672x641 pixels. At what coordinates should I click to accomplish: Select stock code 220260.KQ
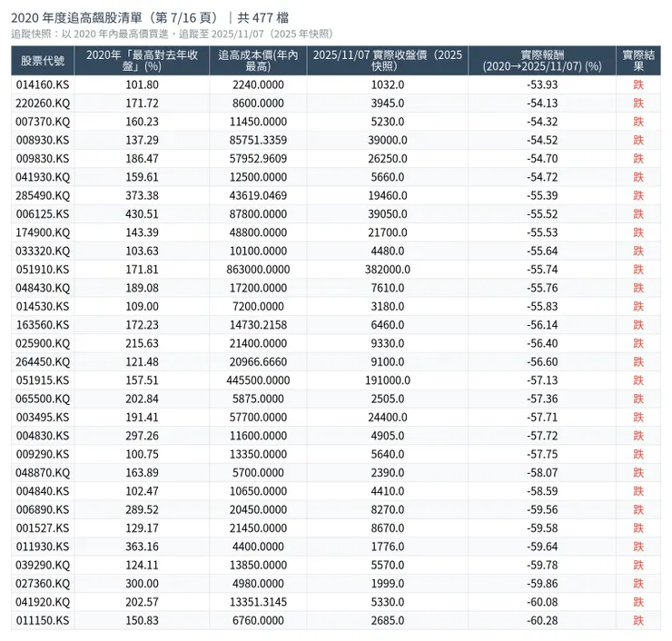(x=43, y=103)
